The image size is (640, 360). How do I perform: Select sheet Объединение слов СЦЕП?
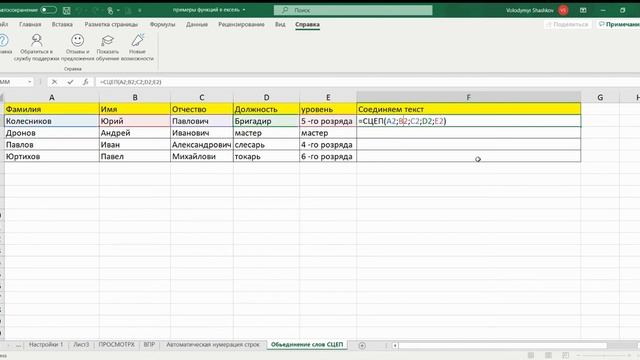tap(307, 345)
